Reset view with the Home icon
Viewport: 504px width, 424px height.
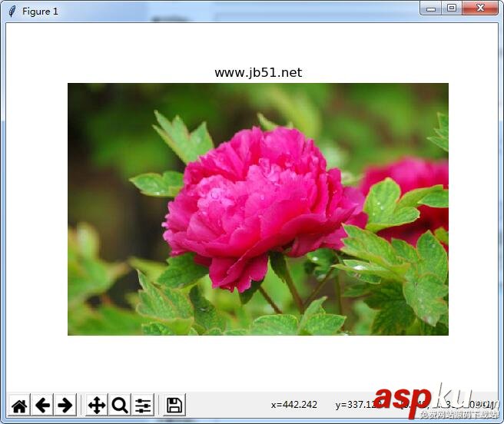pyautogui.click(x=19, y=405)
